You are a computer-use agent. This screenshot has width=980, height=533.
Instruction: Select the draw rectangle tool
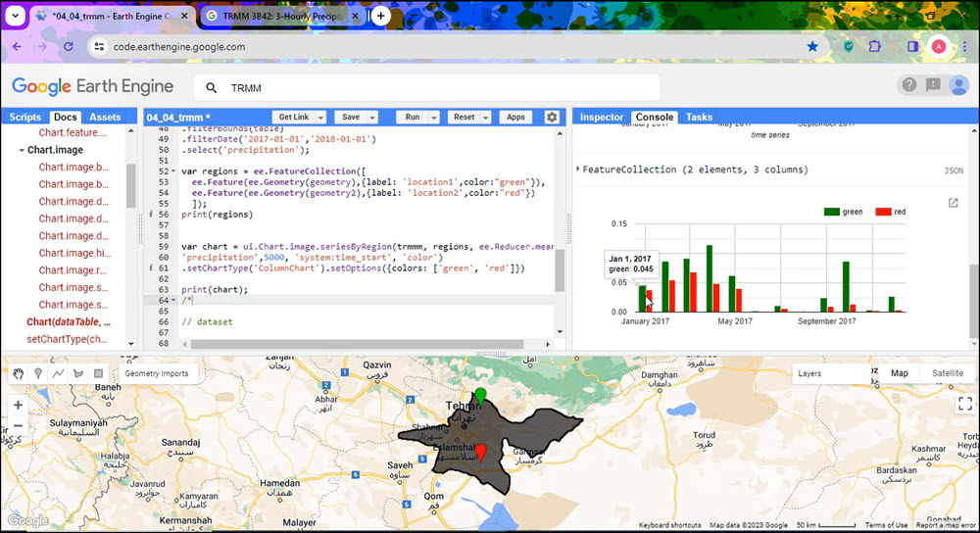[x=98, y=373]
